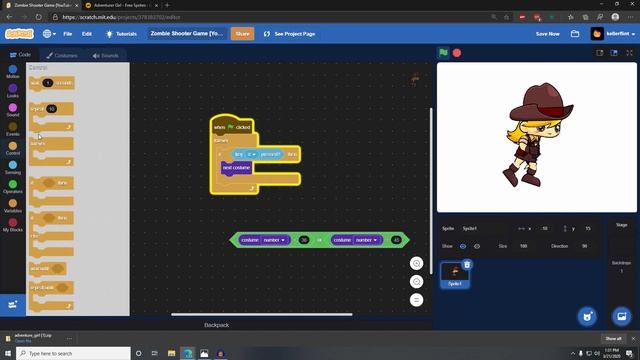Edit the project title field

click(x=187, y=33)
